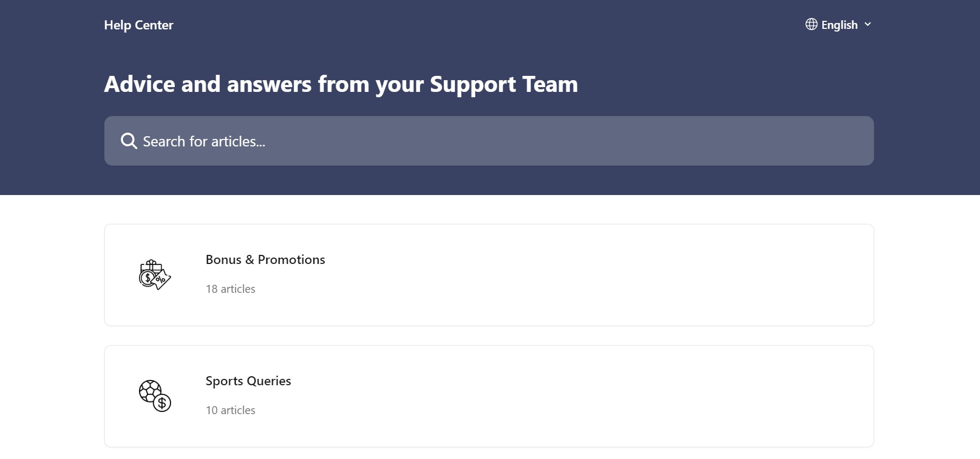This screenshot has height=459, width=980.
Task: Open the English language dropdown
Action: 838,25
